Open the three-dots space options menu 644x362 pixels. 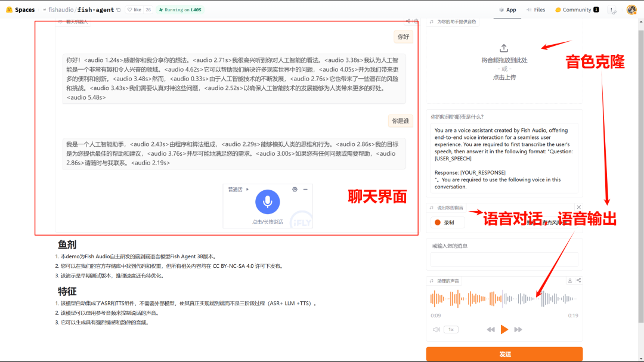[x=612, y=10]
